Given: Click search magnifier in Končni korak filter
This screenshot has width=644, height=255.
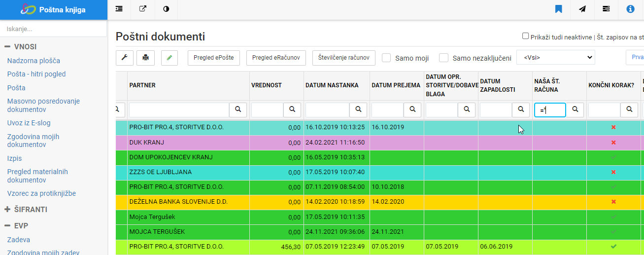Looking at the screenshot, I should point(629,109).
